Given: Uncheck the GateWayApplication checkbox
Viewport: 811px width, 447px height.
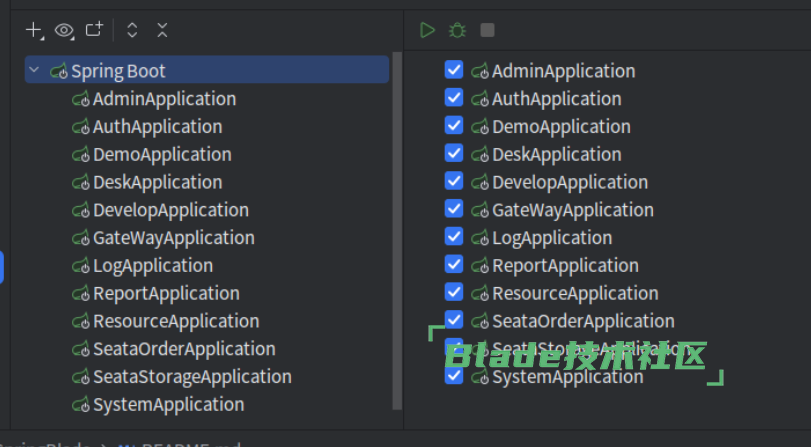Looking at the screenshot, I should coord(454,208).
